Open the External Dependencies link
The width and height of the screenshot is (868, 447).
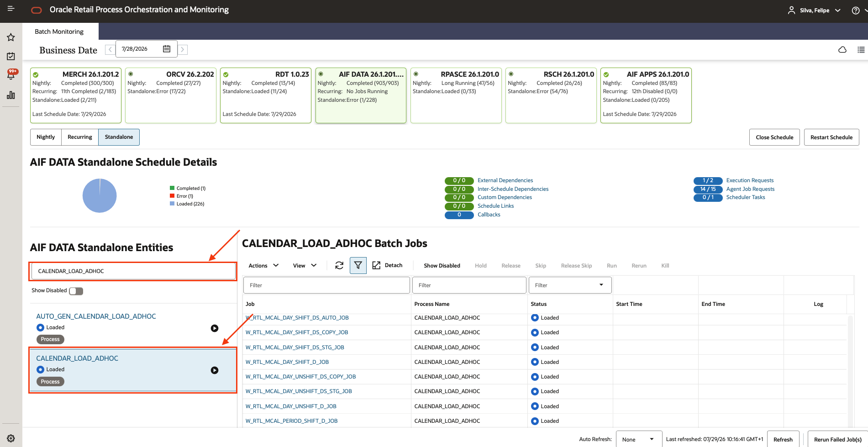pos(505,180)
